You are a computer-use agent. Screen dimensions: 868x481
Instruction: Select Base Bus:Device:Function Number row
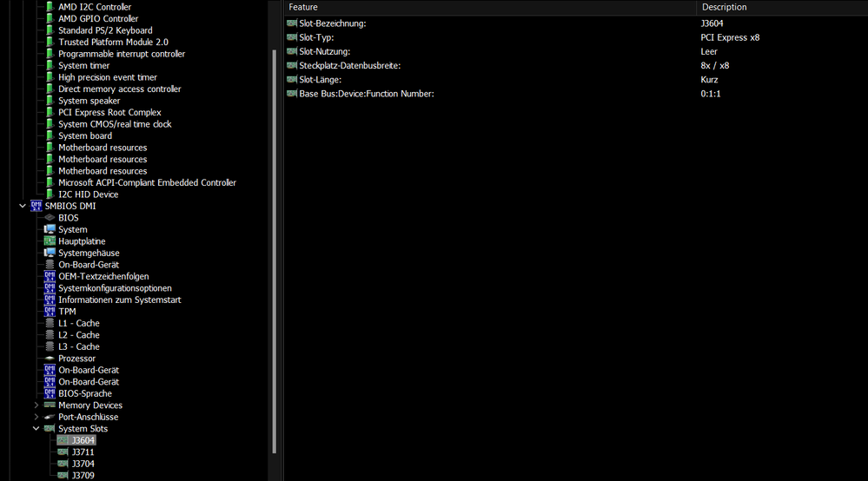pos(576,94)
